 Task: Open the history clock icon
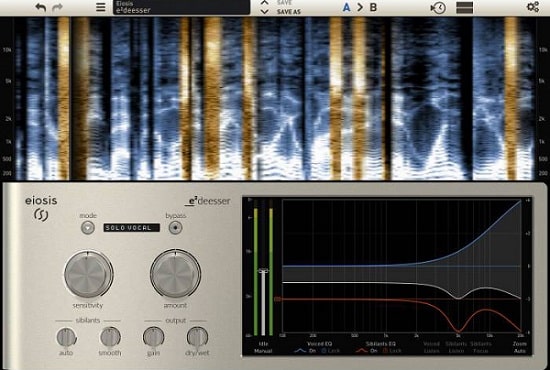(x=438, y=8)
